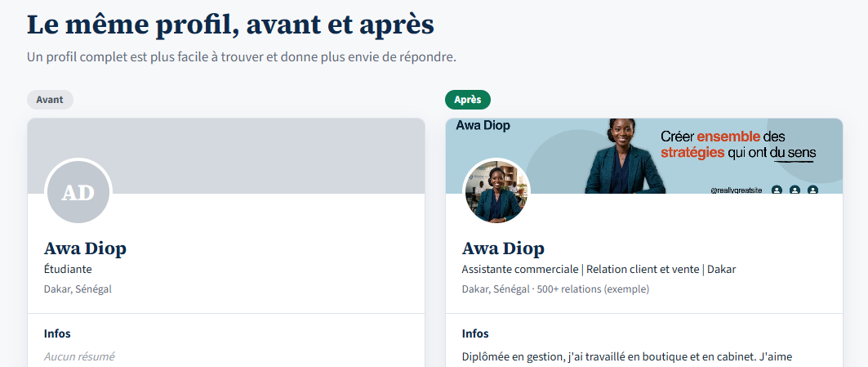The width and height of the screenshot is (868, 367).
Task: Open Awa Diop's round profile photo
Action: 496,192
